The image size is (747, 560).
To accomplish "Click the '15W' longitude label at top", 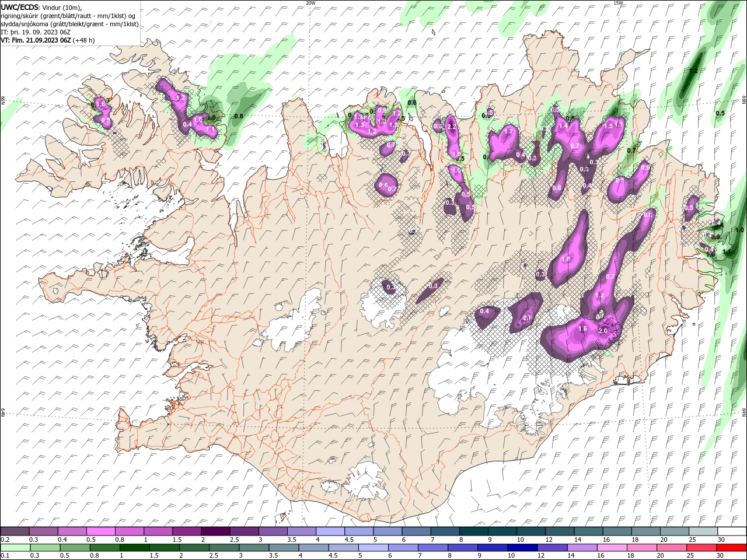I will pyautogui.click(x=618, y=3).
